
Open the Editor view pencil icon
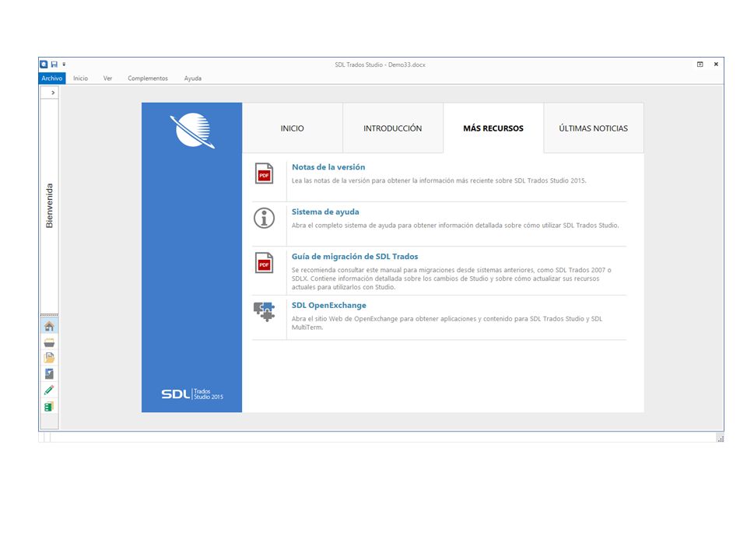[49, 390]
